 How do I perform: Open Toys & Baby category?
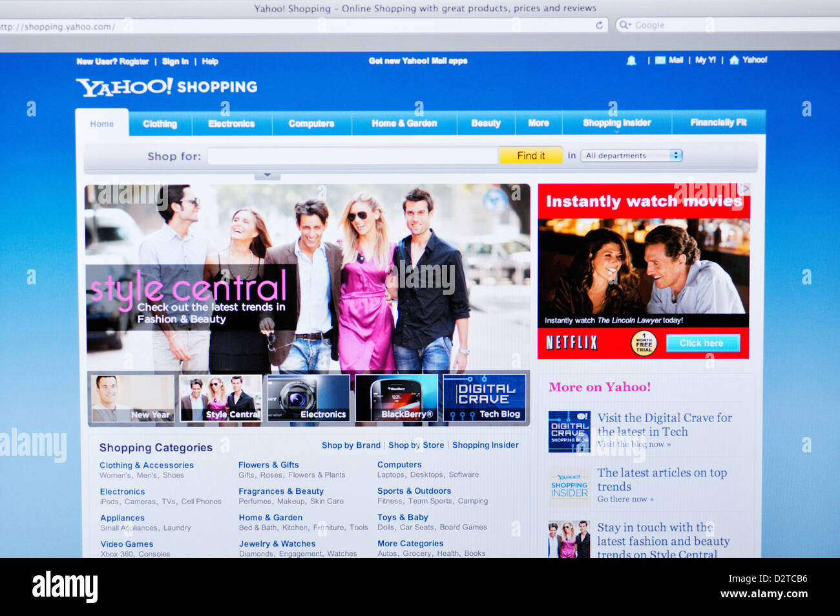pos(403,518)
